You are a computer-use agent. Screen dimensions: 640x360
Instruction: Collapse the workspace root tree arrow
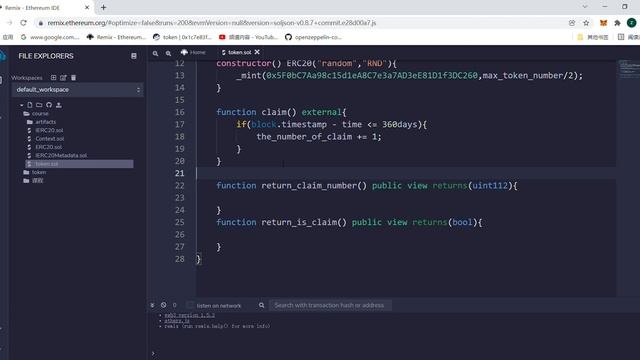click(x=22, y=105)
